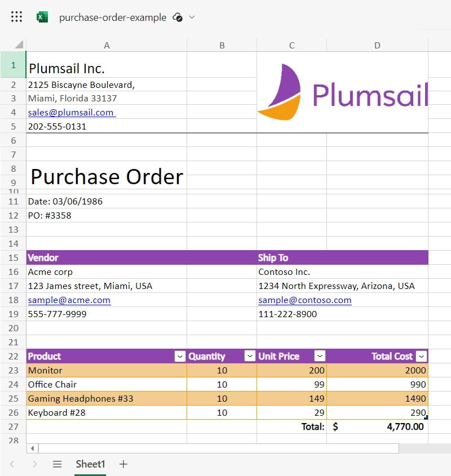Select column A header
451x476 pixels.
(x=107, y=45)
